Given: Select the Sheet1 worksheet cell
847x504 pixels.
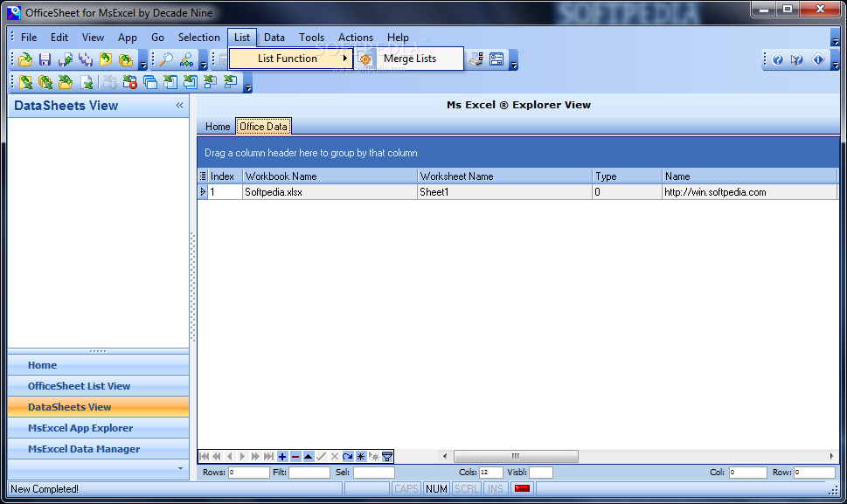Looking at the screenshot, I should [504, 191].
